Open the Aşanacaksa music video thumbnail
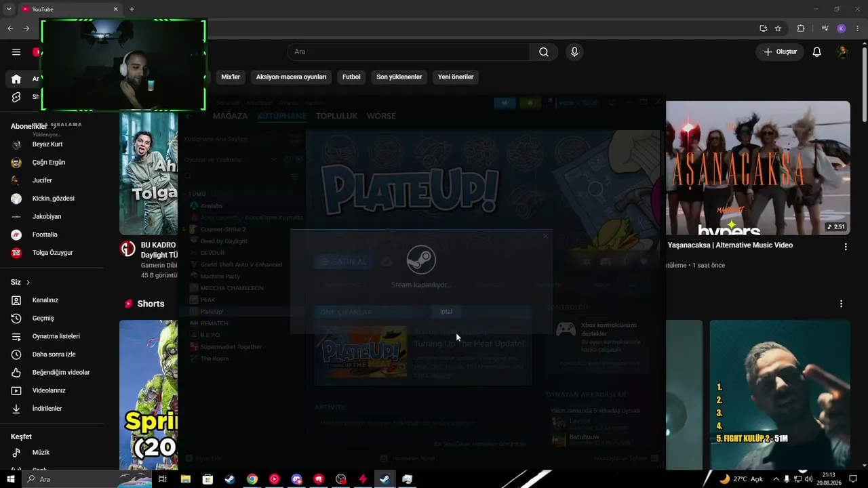This screenshot has width=868, height=488. 757,168
